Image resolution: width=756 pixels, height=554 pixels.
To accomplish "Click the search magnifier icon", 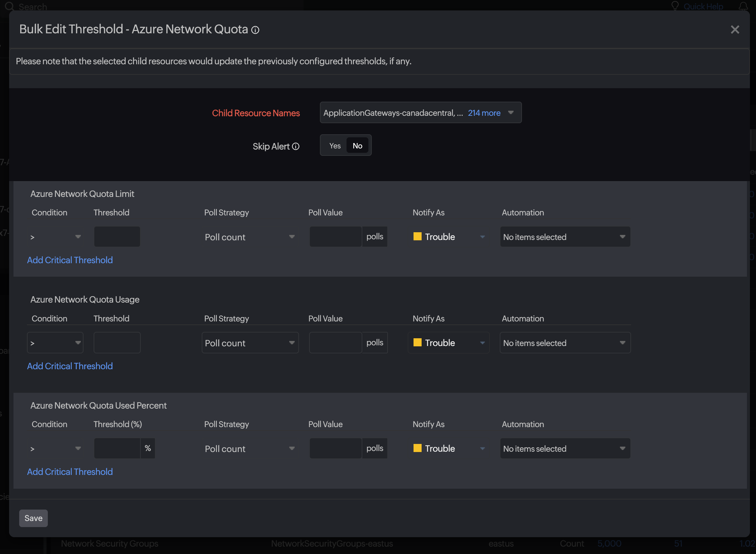I will (10, 6).
